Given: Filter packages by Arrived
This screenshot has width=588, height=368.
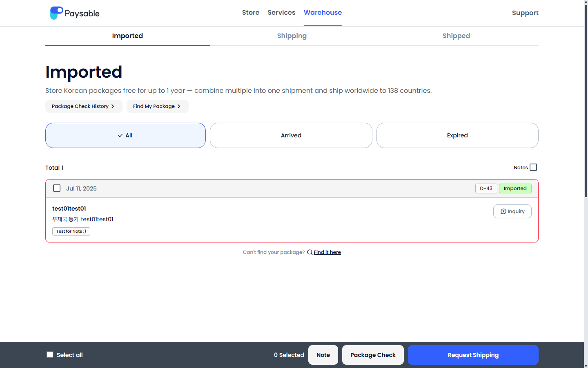Looking at the screenshot, I should 291,135.
